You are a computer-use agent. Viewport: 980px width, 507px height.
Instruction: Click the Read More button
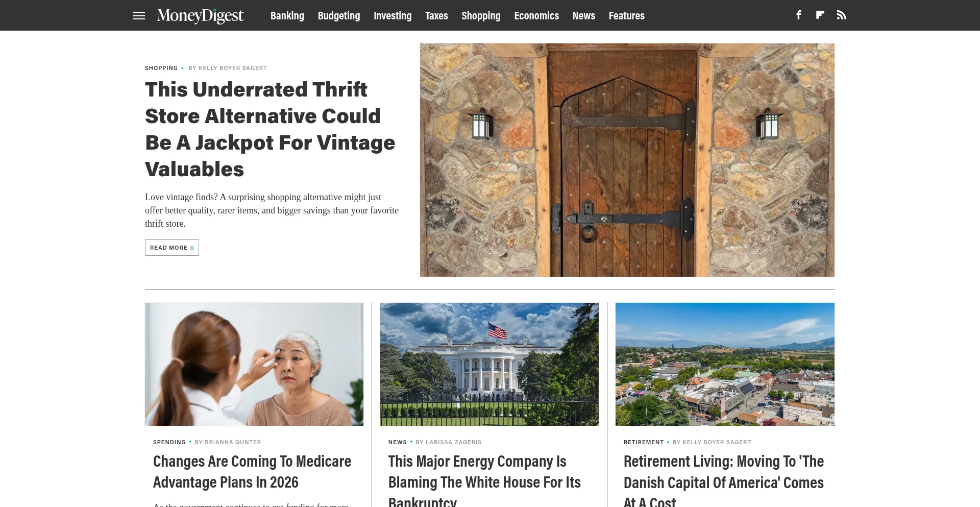pyautogui.click(x=172, y=248)
